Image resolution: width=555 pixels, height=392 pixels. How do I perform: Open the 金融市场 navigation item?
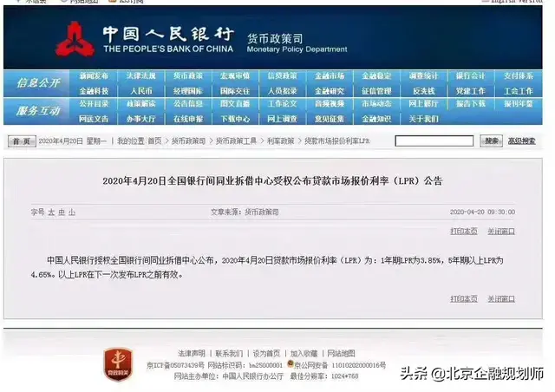[x=330, y=76]
